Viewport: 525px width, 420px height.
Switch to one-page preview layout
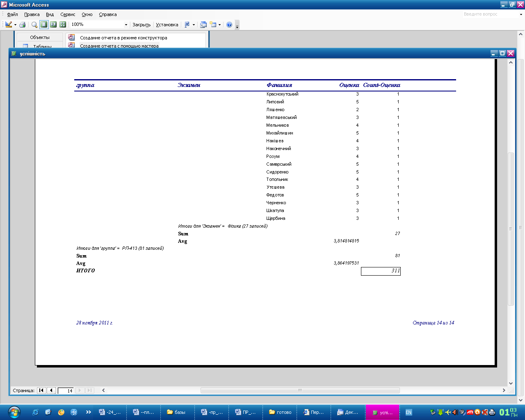coord(44,25)
